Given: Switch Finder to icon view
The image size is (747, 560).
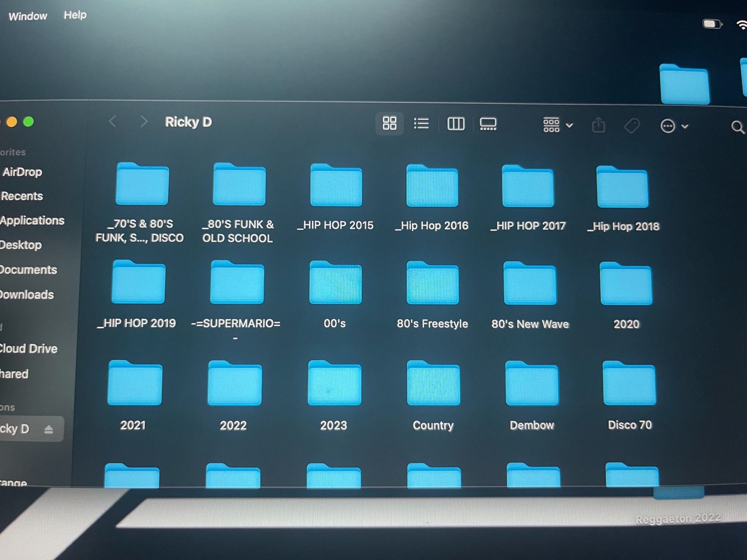Looking at the screenshot, I should 389,123.
